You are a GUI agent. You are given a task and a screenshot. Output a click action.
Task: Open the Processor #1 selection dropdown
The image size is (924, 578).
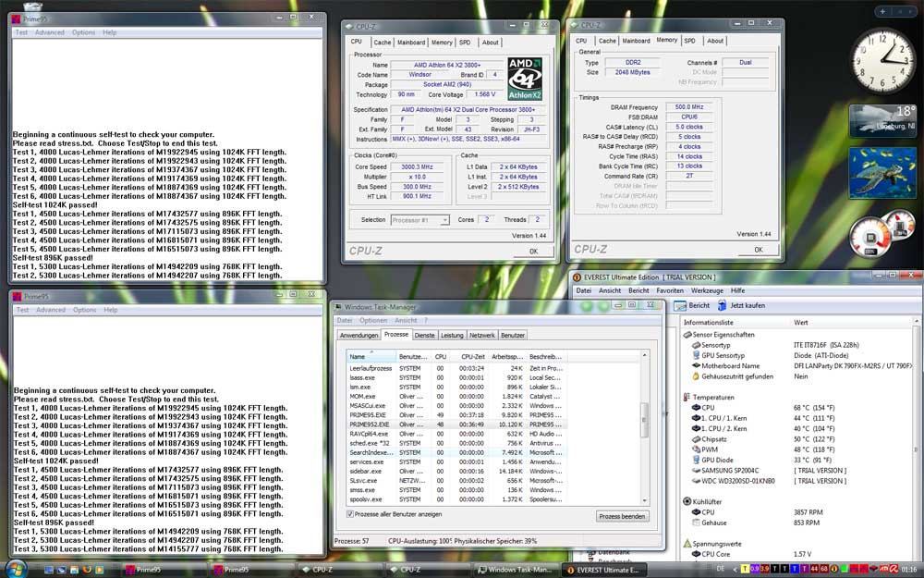(x=419, y=220)
